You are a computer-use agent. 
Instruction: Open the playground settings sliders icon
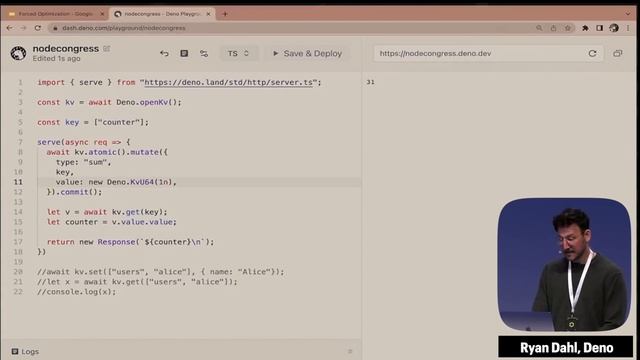204,53
